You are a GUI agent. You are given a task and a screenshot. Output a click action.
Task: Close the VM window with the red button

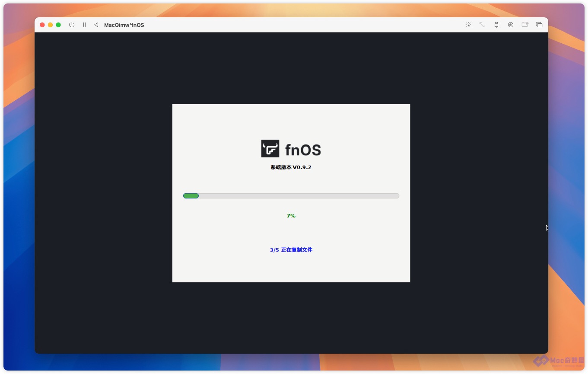42,25
